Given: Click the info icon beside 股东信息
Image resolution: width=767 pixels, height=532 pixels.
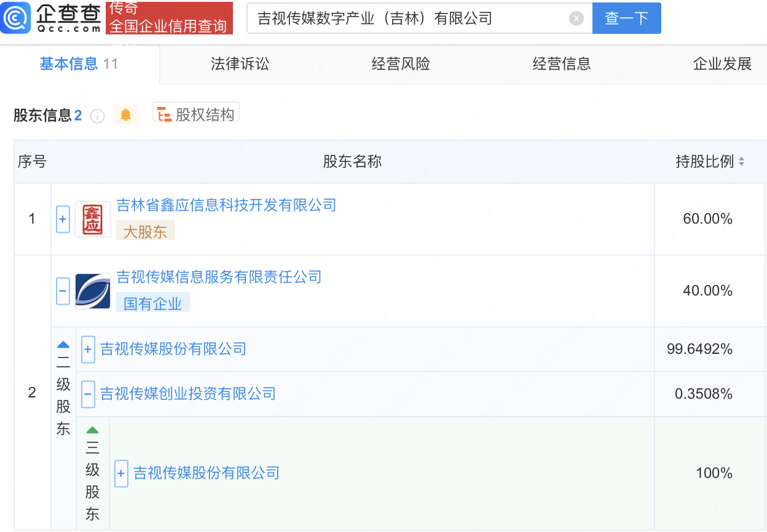Looking at the screenshot, I should (x=97, y=116).
